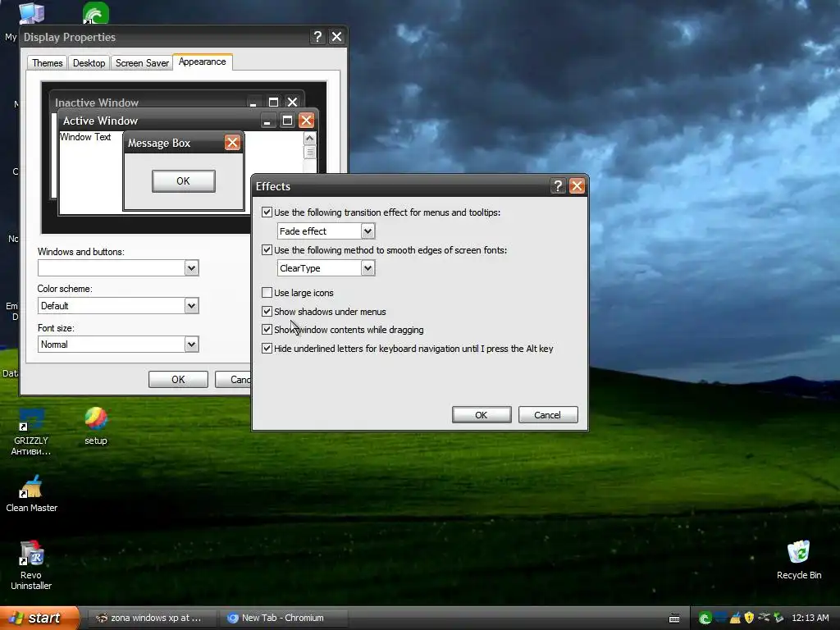Open the Recycle Bin icon
Screen dimensions: 840x630
tap(799, 559)
